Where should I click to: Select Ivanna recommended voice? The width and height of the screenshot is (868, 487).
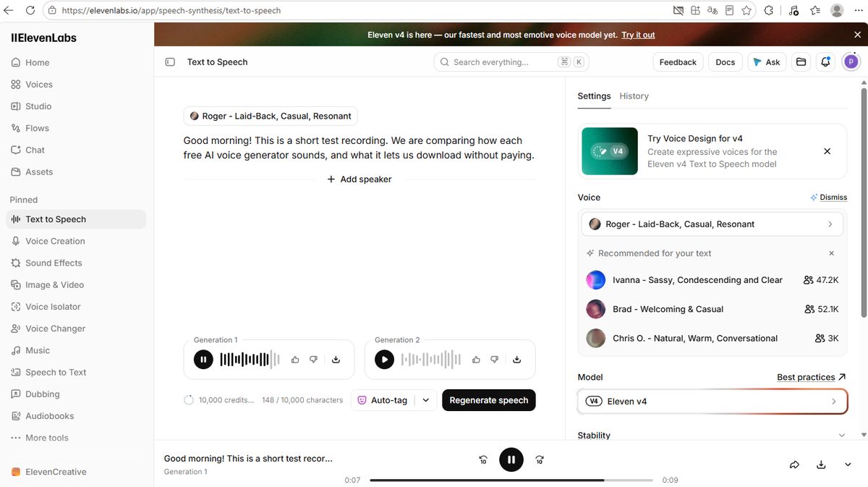coord(712,280)
